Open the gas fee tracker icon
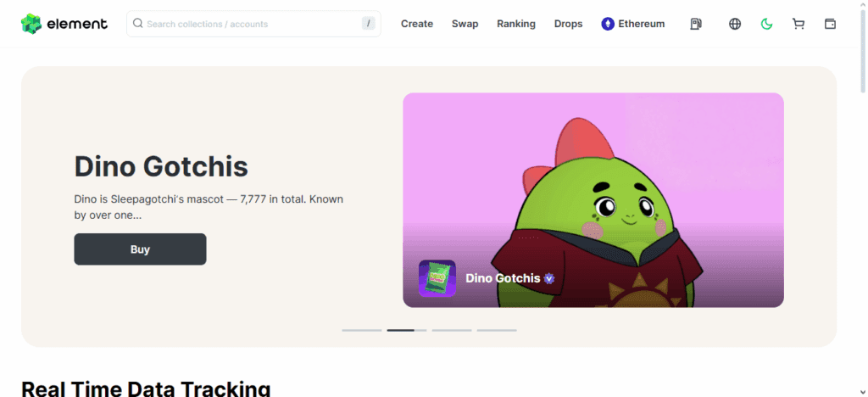 pyautogui.click(x=696, y=24)
